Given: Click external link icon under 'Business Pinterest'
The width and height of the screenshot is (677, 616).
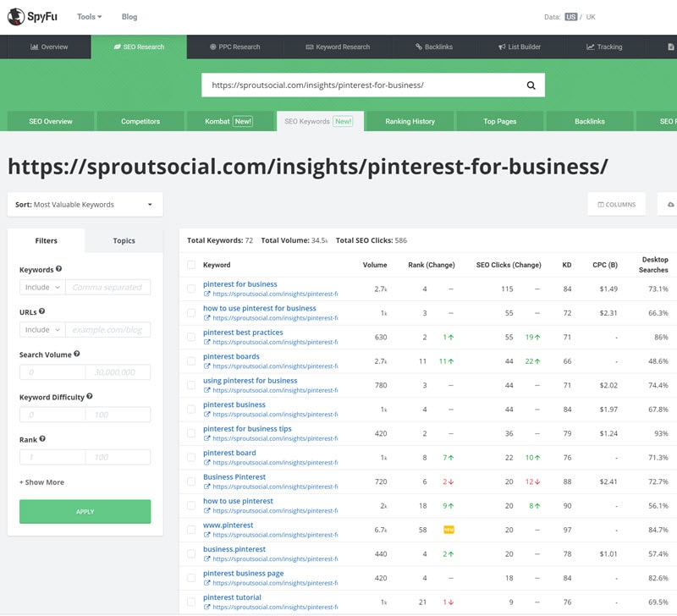Looking at the screenshot, I should (x=206, y=487).
